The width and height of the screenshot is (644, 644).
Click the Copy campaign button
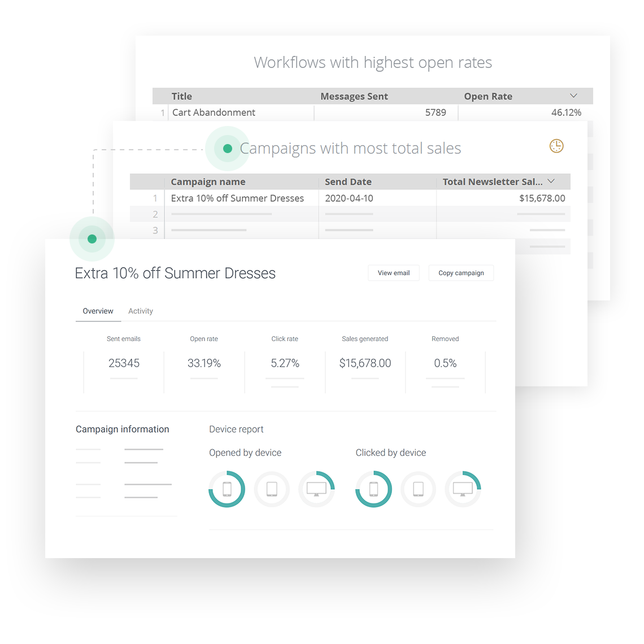[x=461, y=273]
